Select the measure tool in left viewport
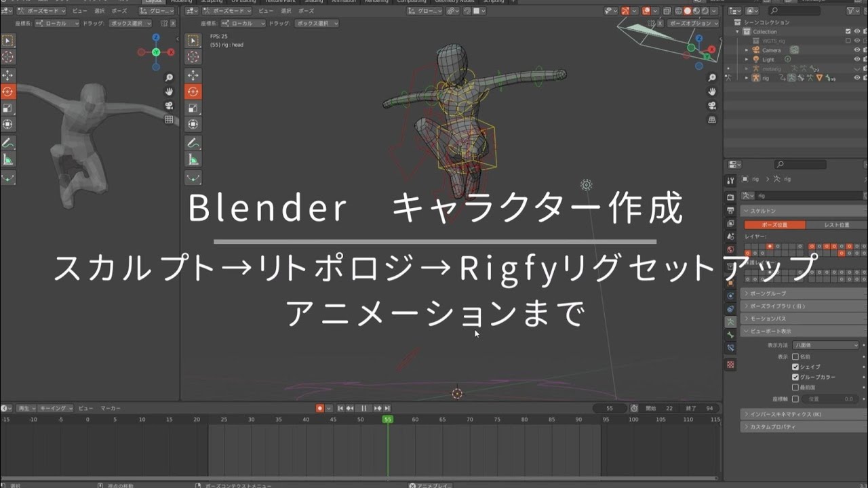Screen dimensions: 868x488 8,159
